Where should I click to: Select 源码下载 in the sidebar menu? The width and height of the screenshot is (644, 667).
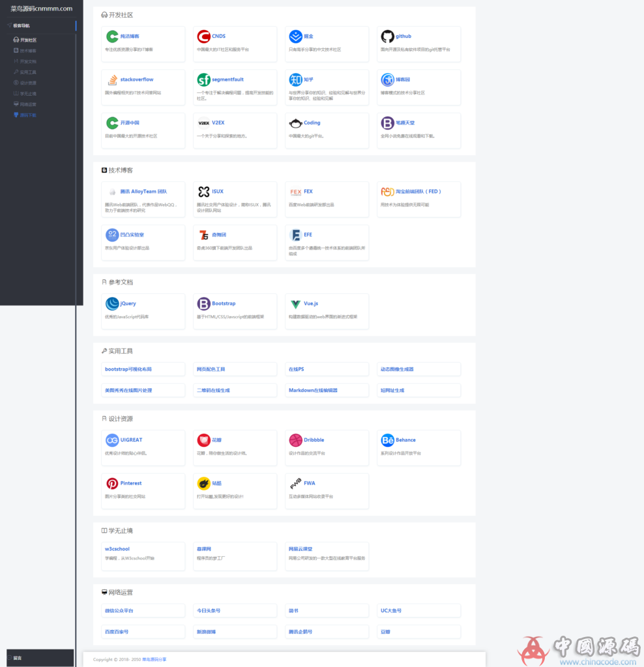[x=28, y=115]
